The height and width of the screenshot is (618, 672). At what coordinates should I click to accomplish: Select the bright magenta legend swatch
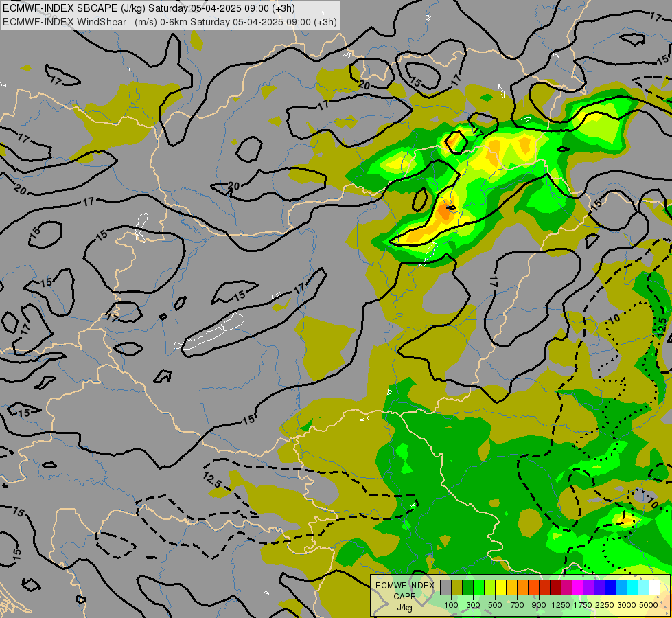577,587
